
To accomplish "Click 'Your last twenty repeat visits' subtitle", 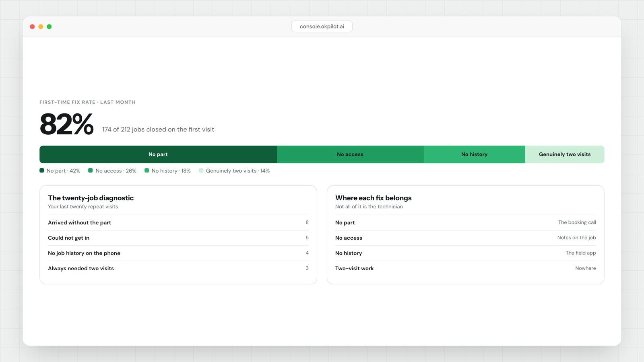I will pos(83,207).
